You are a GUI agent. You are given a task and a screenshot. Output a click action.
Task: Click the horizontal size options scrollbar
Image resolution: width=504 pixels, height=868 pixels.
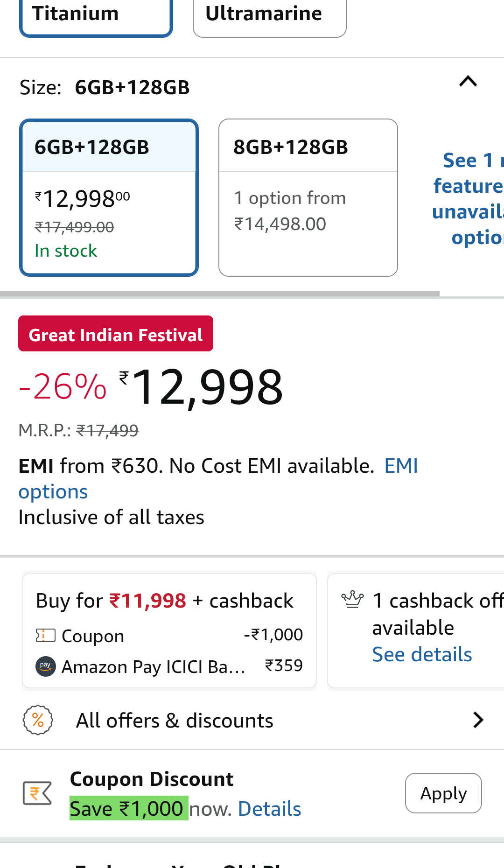click(219, 294)
